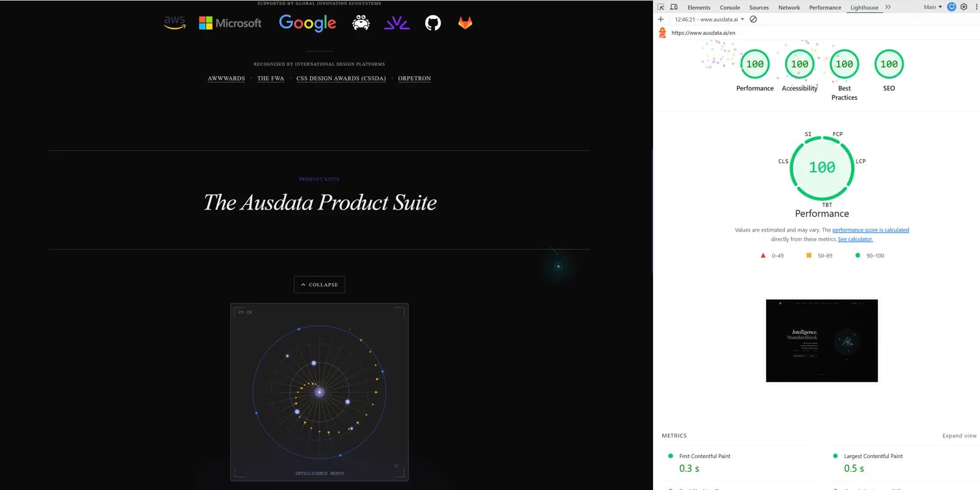Open the Main target context dropdown

point(933,7)
